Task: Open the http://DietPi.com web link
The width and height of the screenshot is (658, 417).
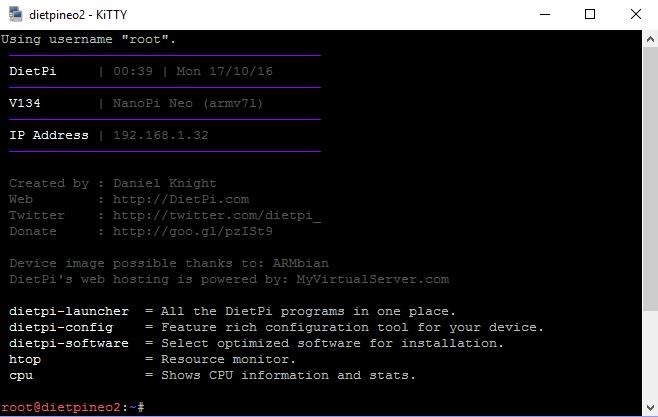Action: point(180,199)
